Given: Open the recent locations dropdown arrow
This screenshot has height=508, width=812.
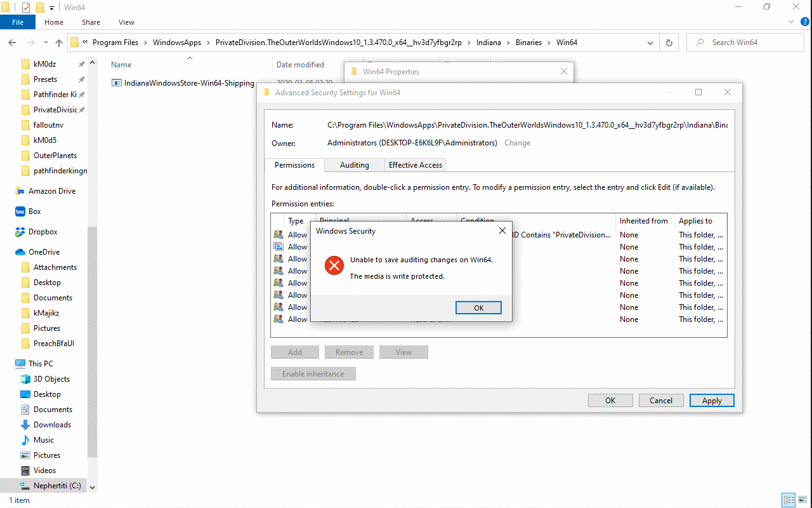Looking at the screenshot, I should [x=46, y=43].
